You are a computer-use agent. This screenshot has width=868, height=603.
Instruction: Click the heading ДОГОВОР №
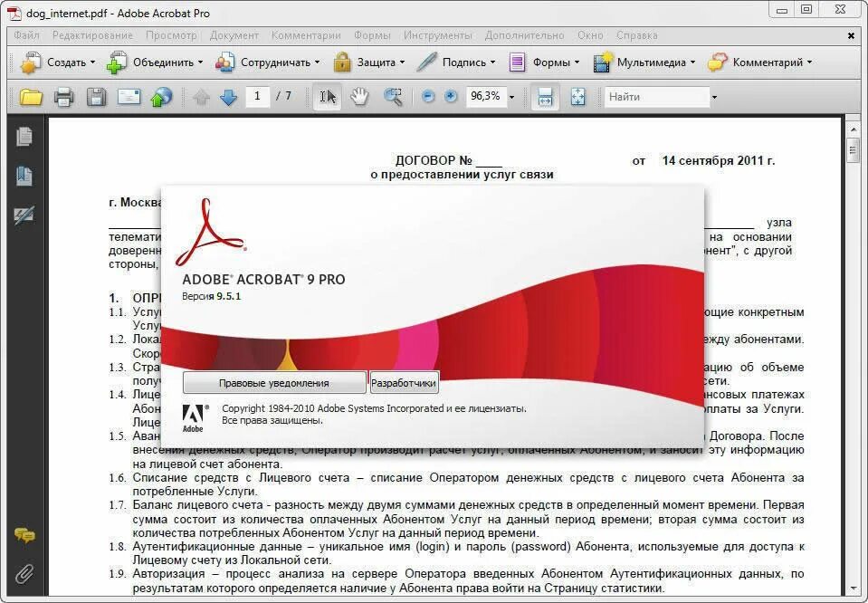434,160
